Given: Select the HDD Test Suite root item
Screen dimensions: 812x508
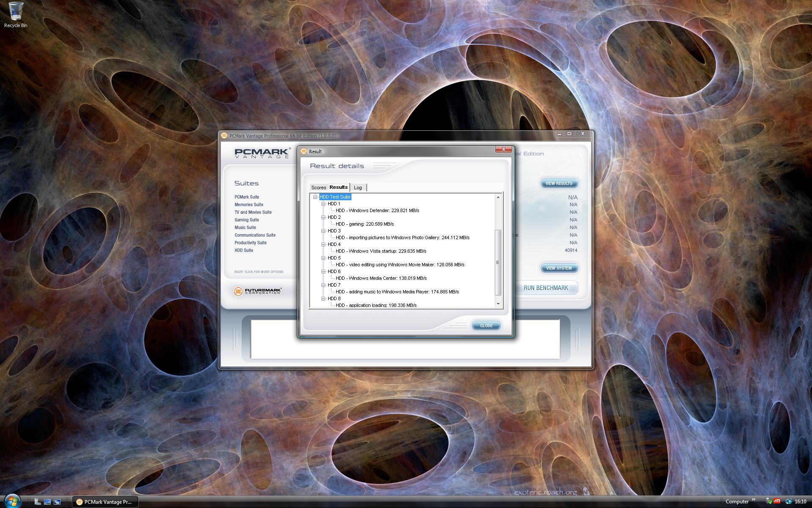Looking at the screenshot, I should click(335, 197).
